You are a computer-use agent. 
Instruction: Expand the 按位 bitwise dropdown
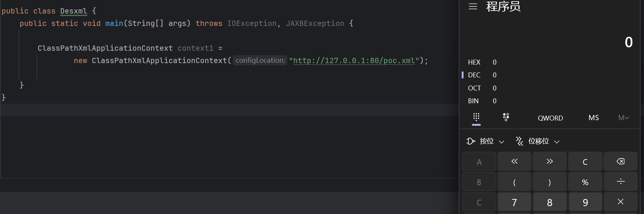(x=485, y=141)
